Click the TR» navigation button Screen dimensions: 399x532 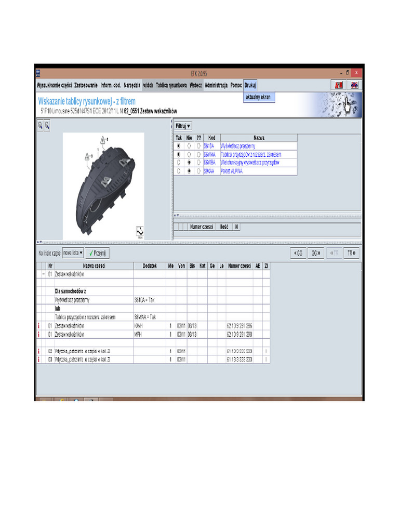coord(351,253)
